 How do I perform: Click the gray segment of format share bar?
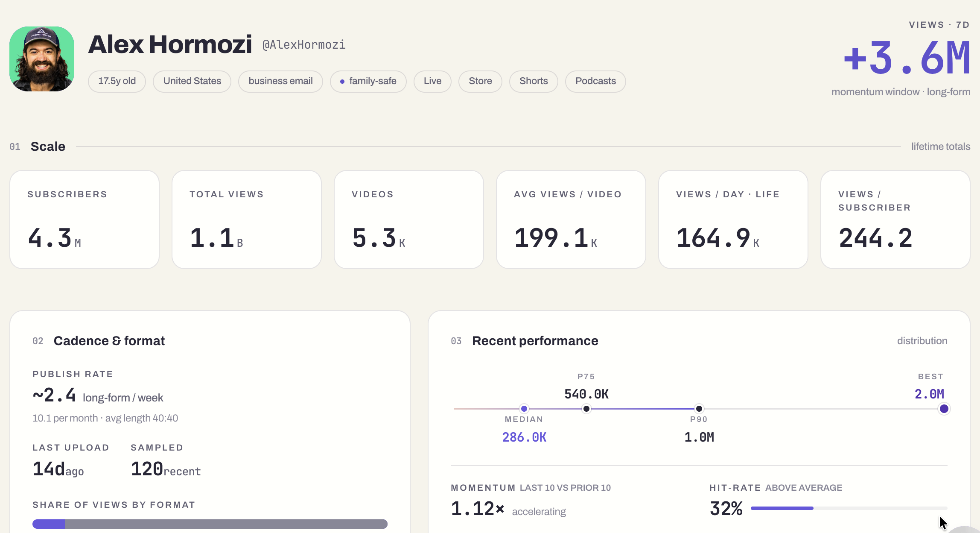226,524
